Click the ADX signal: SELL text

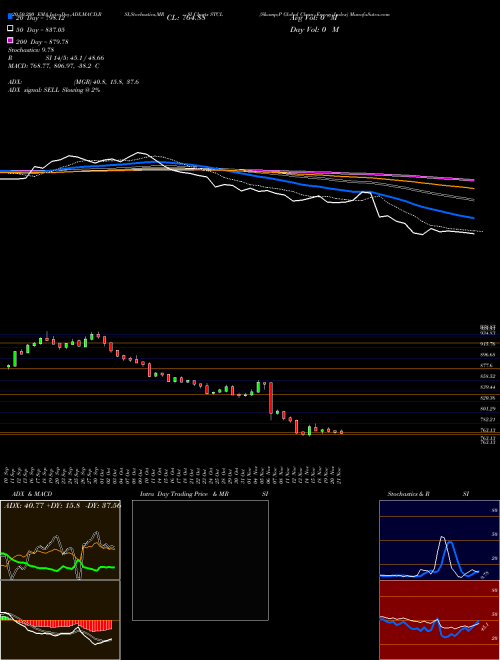click(54, 90)
